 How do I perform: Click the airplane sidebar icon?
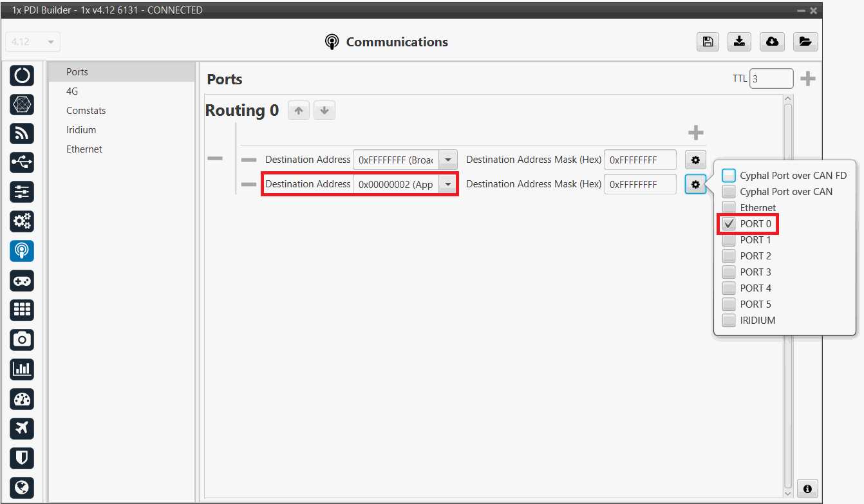point(22,428)
